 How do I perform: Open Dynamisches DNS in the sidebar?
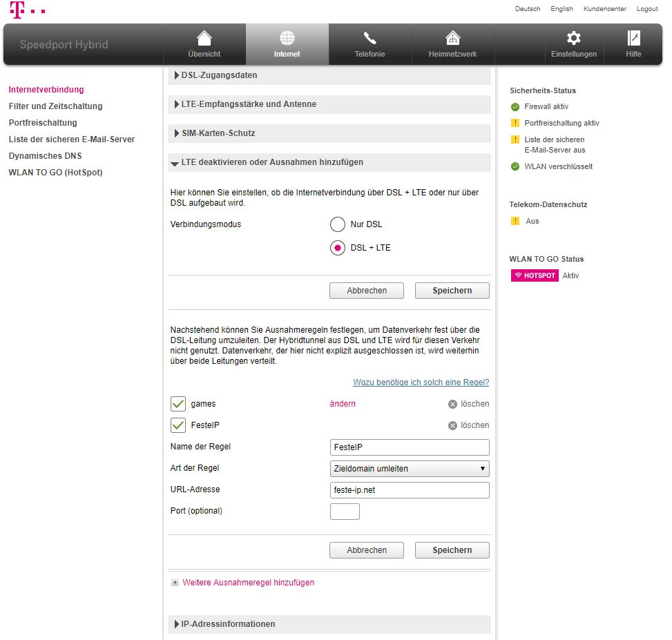point(45,156)
